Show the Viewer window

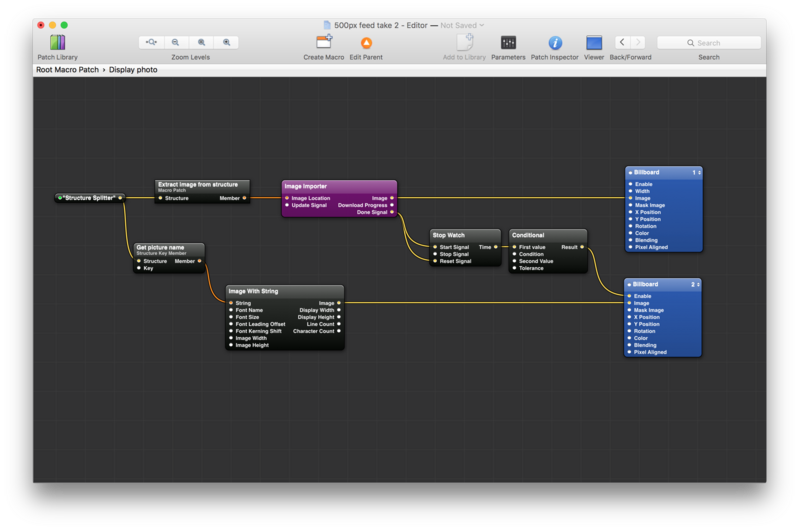(x=594, y=42)
